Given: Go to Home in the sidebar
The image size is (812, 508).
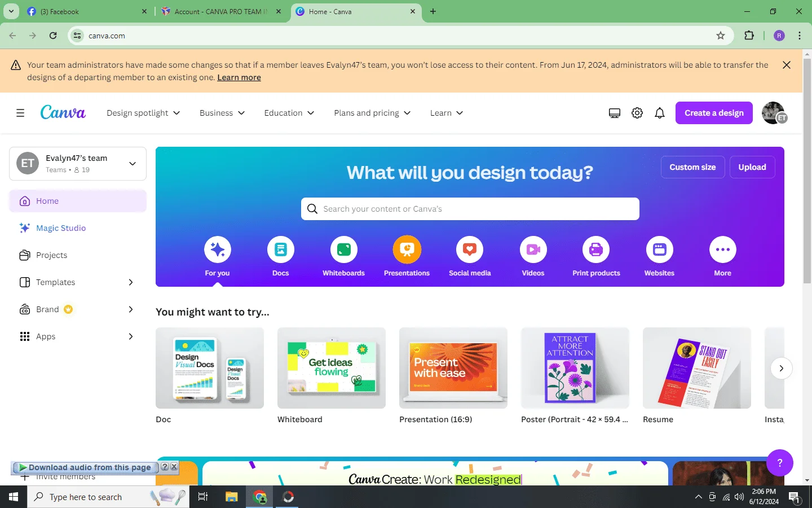Looking at the screenshot, I should pyautogui.click(x=78, y=201).
